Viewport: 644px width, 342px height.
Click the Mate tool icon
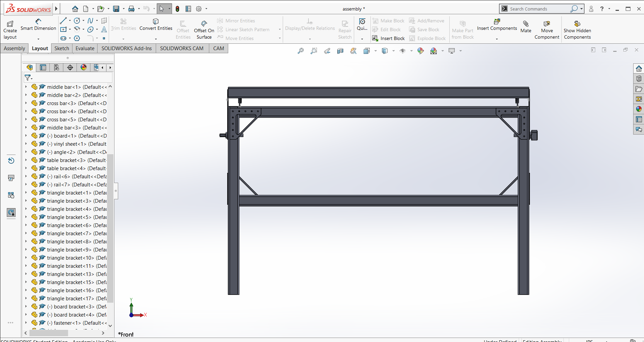(x=526, y=26)
